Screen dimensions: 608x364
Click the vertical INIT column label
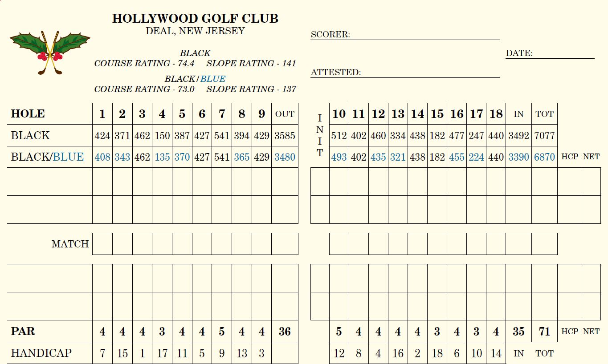click(x=319, y=136)
